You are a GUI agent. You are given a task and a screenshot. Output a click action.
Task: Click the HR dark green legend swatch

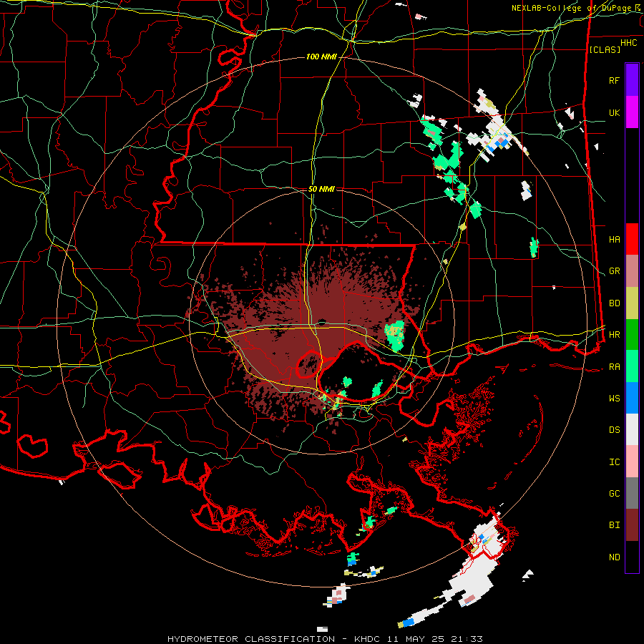tap(632, 335)
